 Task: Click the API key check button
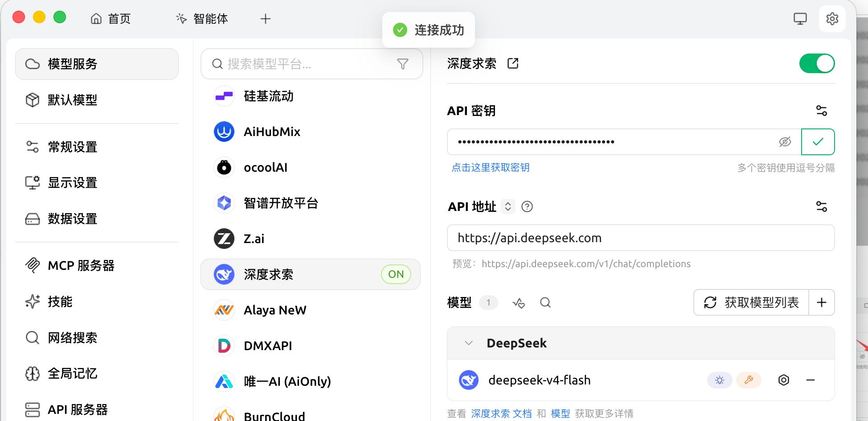tap(818, 142)
